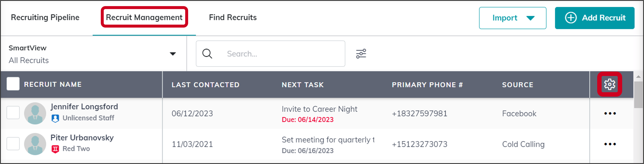The image size is (644, 164).
Task: Click the Unlicensed Staff badge icon
Action: pos(55,118)
